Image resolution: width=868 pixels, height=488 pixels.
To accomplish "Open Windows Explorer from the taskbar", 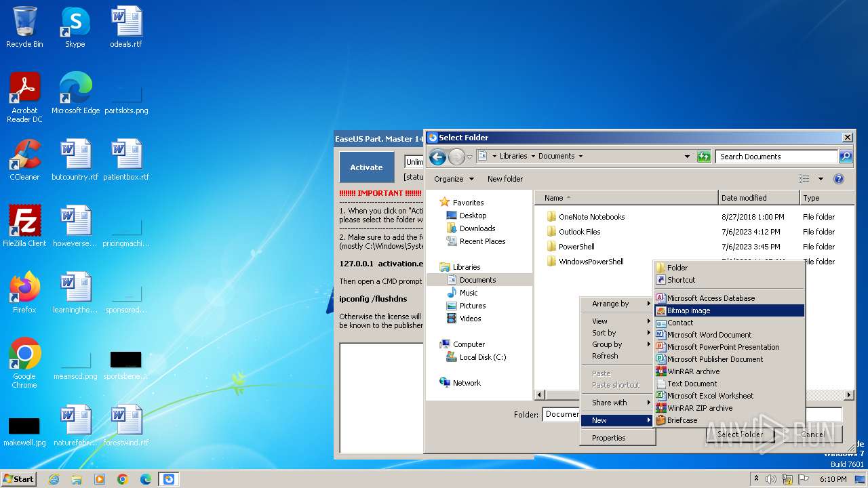I will [77, 479].
